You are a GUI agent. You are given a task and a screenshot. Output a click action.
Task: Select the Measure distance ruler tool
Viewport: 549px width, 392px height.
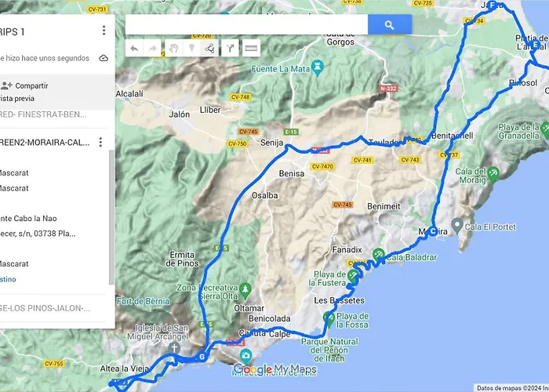point(251,49)
